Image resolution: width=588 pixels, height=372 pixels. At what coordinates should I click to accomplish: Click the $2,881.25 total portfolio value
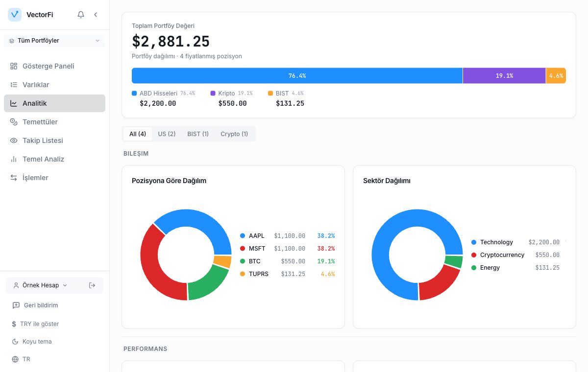tap(171, 41)
